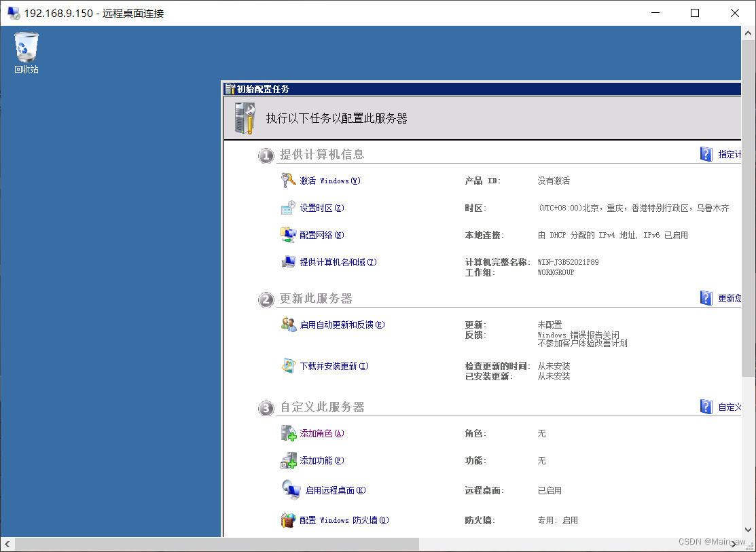Select the 没有激活 product ID value
The height and width of the screenshot is (552, 756).
(x=554, y=181)
